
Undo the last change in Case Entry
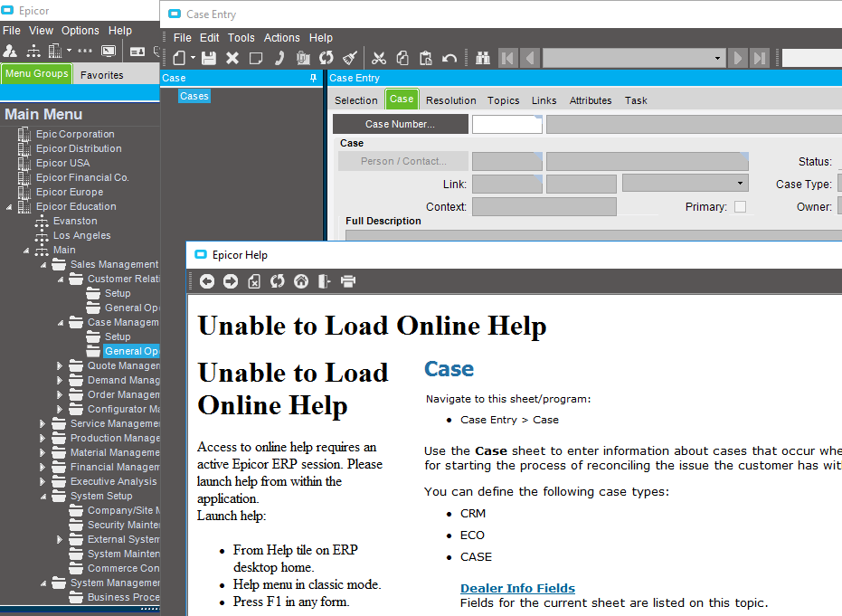[449, 58]
